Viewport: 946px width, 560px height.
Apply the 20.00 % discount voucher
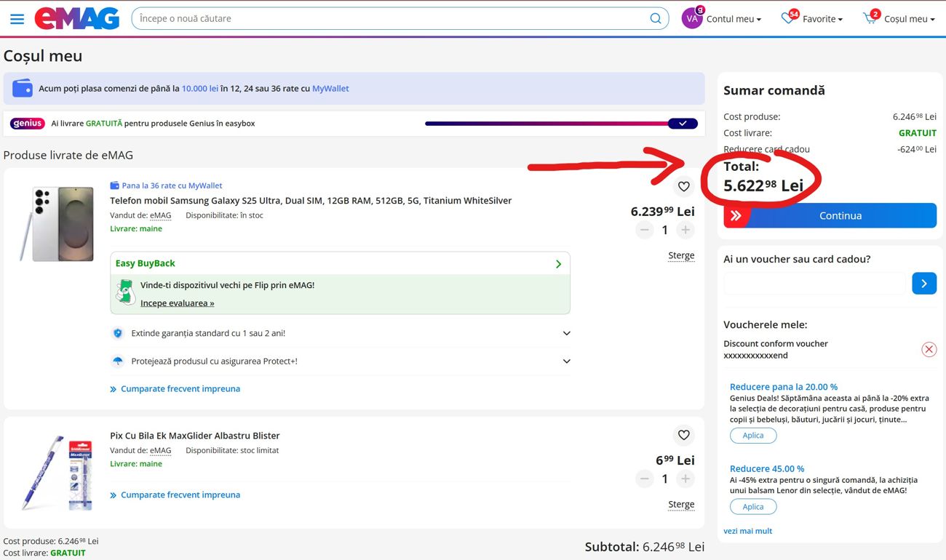click(x=753, y=436)
